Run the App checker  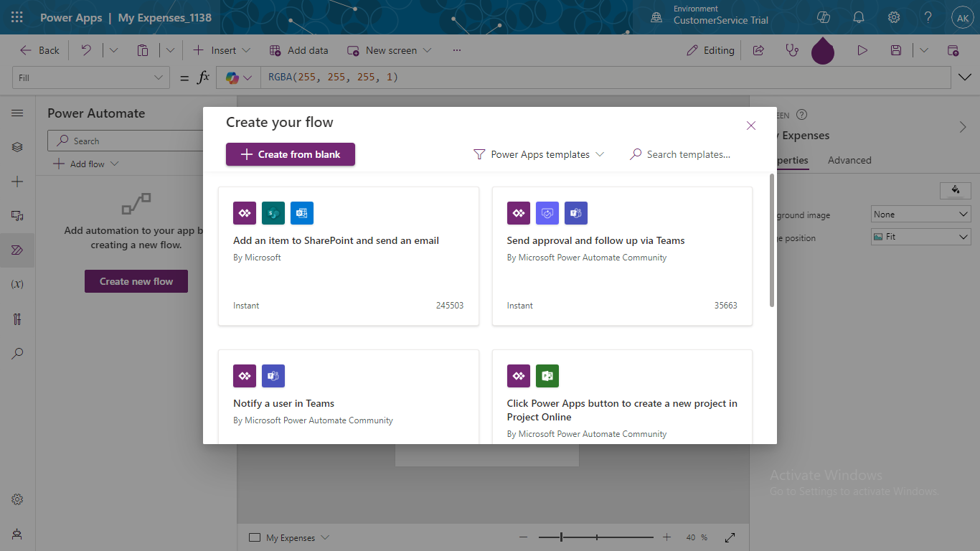(x=791, y=50)
